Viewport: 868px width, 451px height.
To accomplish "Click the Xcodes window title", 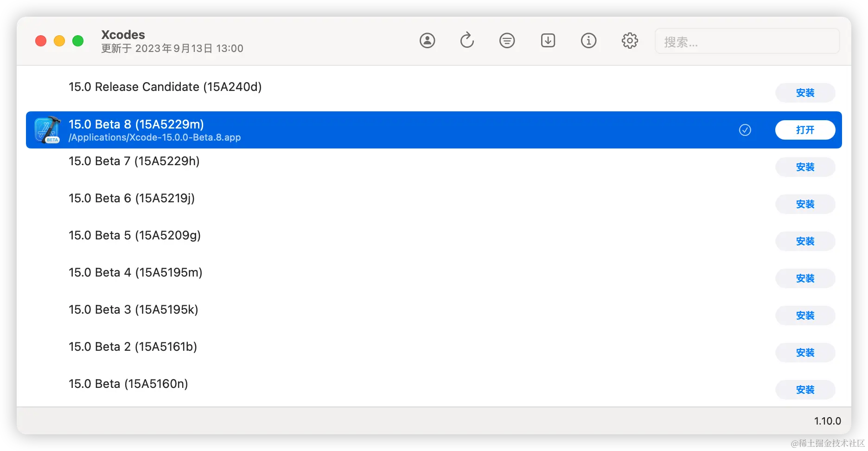I will click(x=123, y=35).
